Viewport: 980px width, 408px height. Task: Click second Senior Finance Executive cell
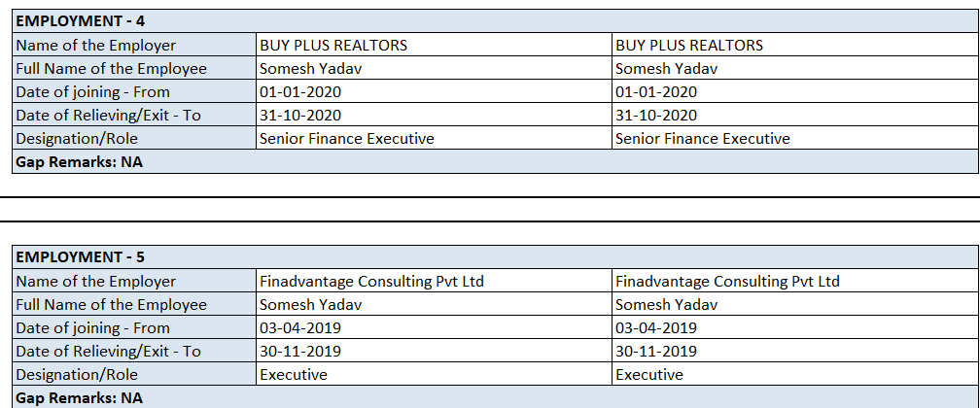click(x=703, y=138)
